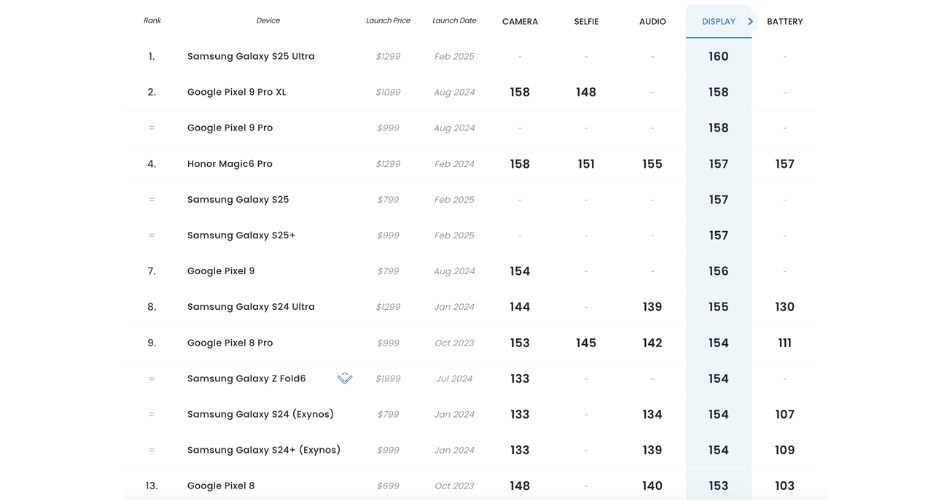Viewport: 952px width, 500px height.
Task: Click display score 160 for Galaxy S25 Ultra
Action: click(718, 56)
